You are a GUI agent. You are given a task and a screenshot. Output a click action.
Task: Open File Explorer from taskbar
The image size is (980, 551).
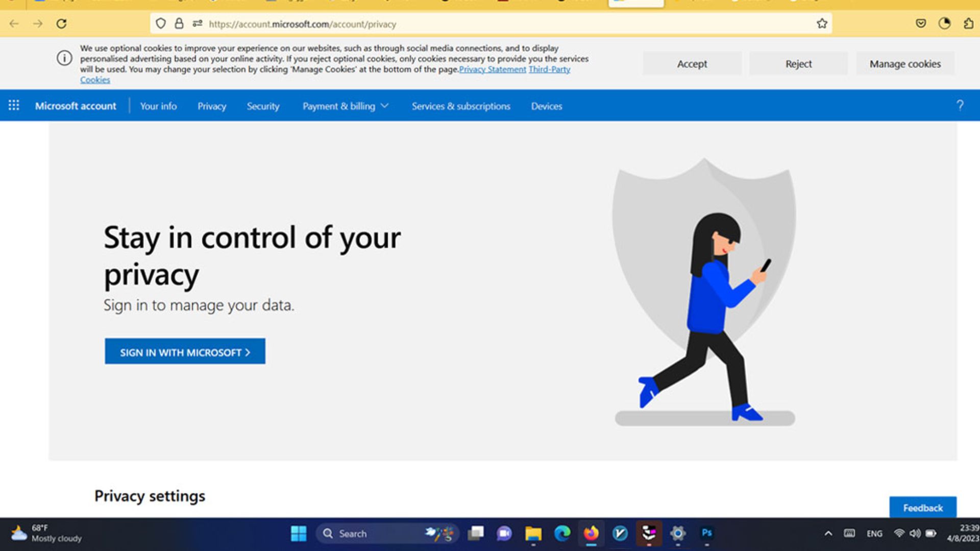tap(533, 534)
